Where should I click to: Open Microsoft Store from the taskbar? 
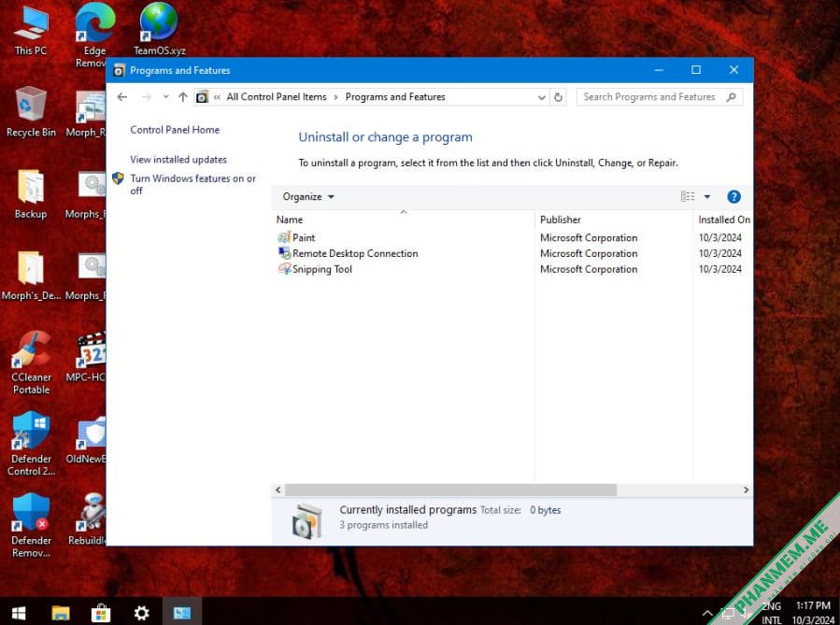pyautogui.click(x=101, y=613)
